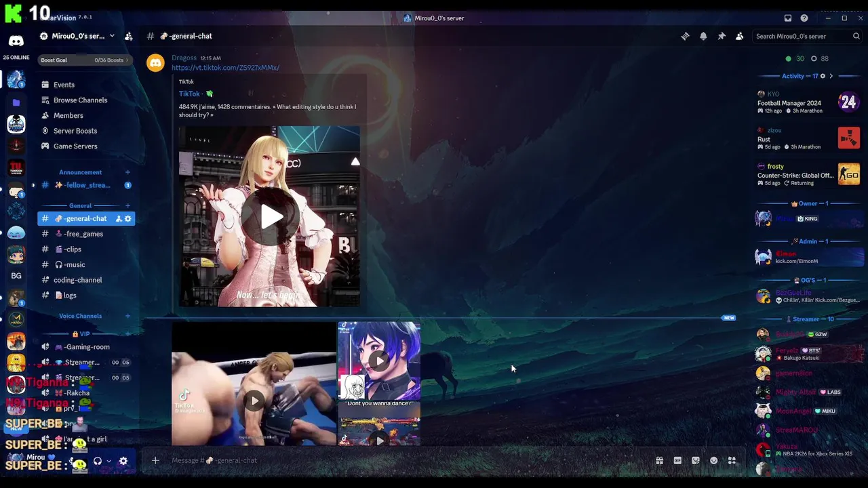Open the Inbox icon in title bar
The height and width of the screenshot is (488, 868).
pyautogui.click(x=787, y=18)
